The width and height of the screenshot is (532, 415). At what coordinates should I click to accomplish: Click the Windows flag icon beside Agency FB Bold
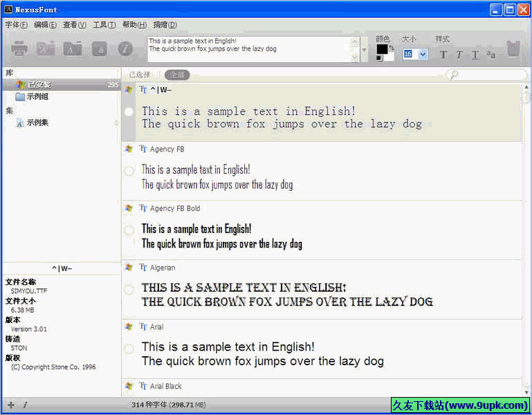(129, 208)
